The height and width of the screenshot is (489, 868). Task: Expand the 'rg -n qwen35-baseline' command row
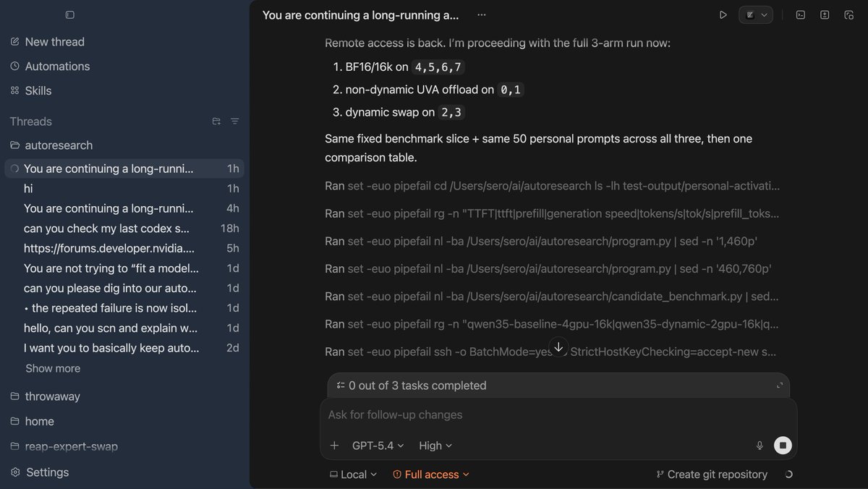click(x=553, y=324)
